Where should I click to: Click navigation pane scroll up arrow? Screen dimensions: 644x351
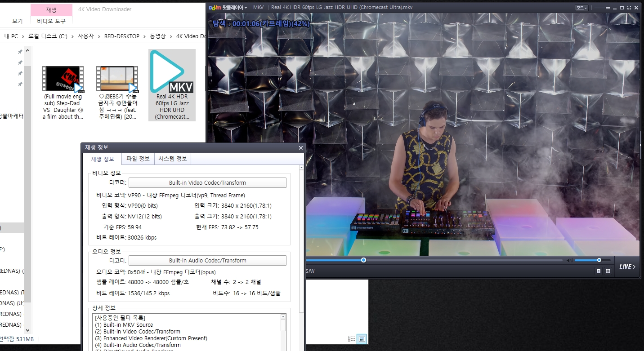tap(28, 50)
